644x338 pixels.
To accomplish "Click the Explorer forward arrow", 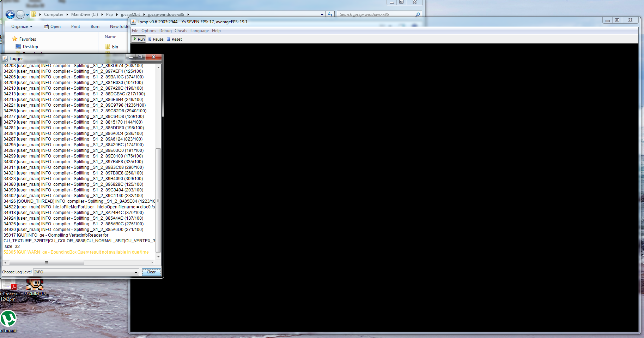I will tap(20, 14).
